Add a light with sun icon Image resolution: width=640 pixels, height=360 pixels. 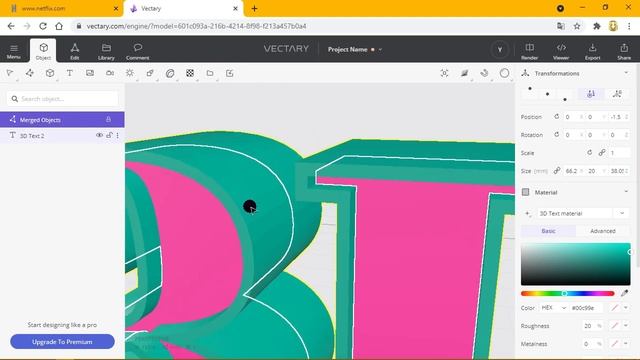tap(130, 73)
